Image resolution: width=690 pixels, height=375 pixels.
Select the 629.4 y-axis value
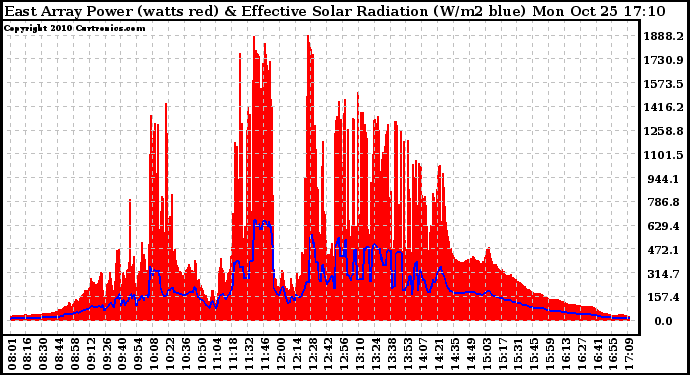665,226
